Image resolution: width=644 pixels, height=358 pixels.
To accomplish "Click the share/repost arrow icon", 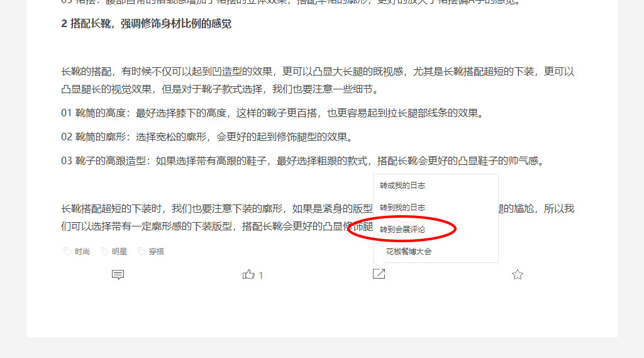I will [379, 274].
